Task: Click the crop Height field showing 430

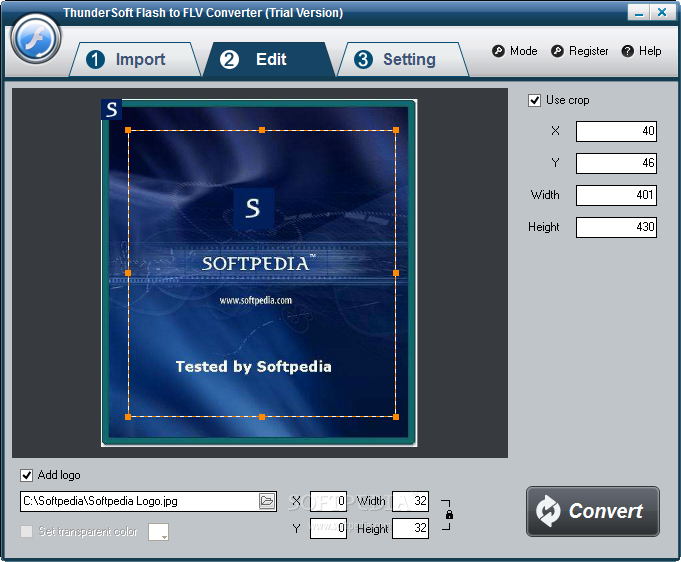Action: coord(616,227)
